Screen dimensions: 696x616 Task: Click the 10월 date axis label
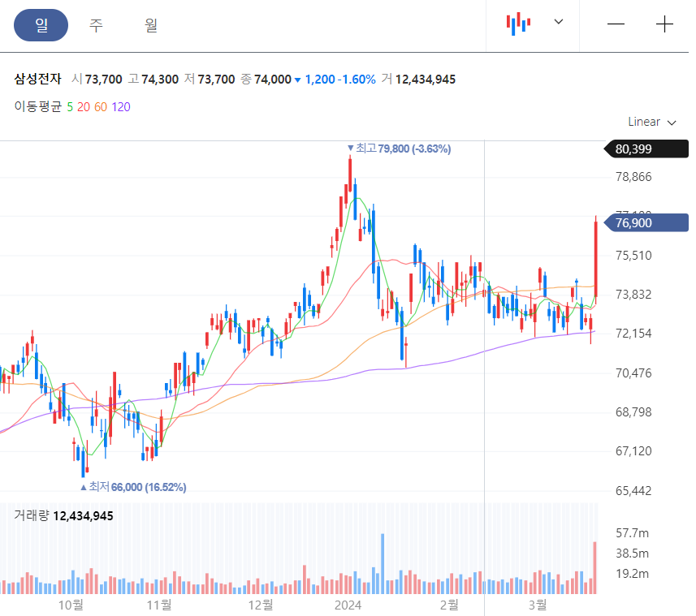(71, 605)
